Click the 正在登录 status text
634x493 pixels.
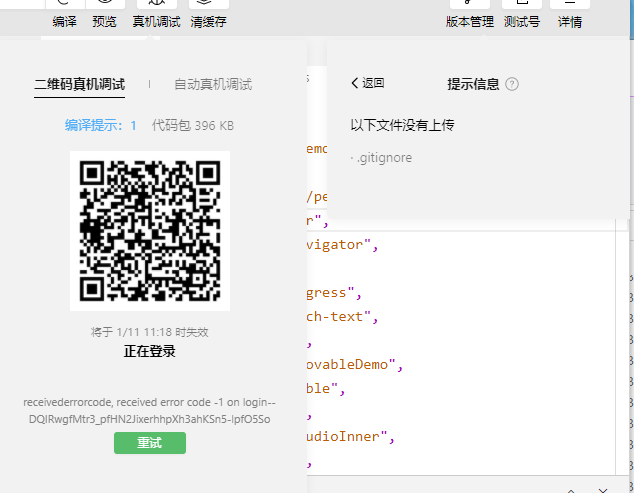[x=150, y=351]
